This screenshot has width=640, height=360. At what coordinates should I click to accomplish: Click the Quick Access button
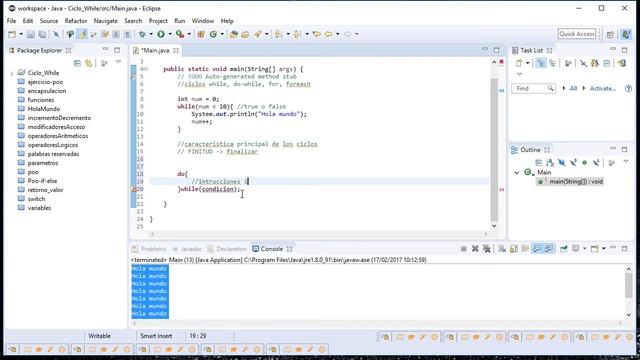click(576, 34)
